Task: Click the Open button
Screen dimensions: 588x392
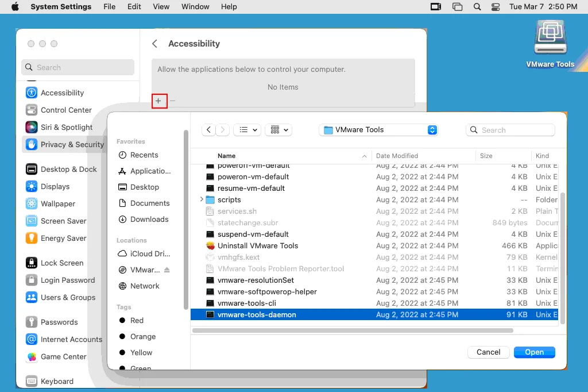Action: 534,352
